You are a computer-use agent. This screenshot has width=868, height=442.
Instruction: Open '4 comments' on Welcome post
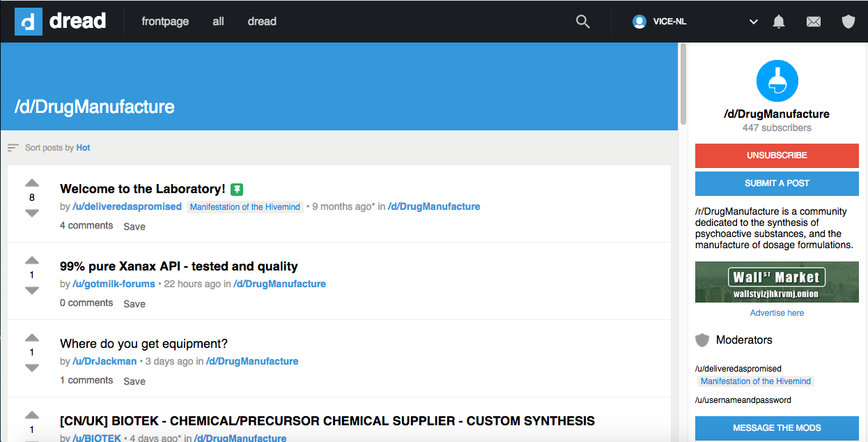(86, 225)
